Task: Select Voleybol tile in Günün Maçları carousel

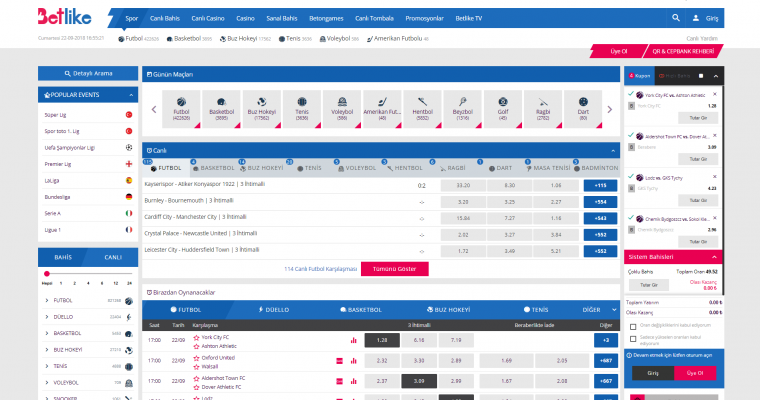Action: (x=342, y=109)
